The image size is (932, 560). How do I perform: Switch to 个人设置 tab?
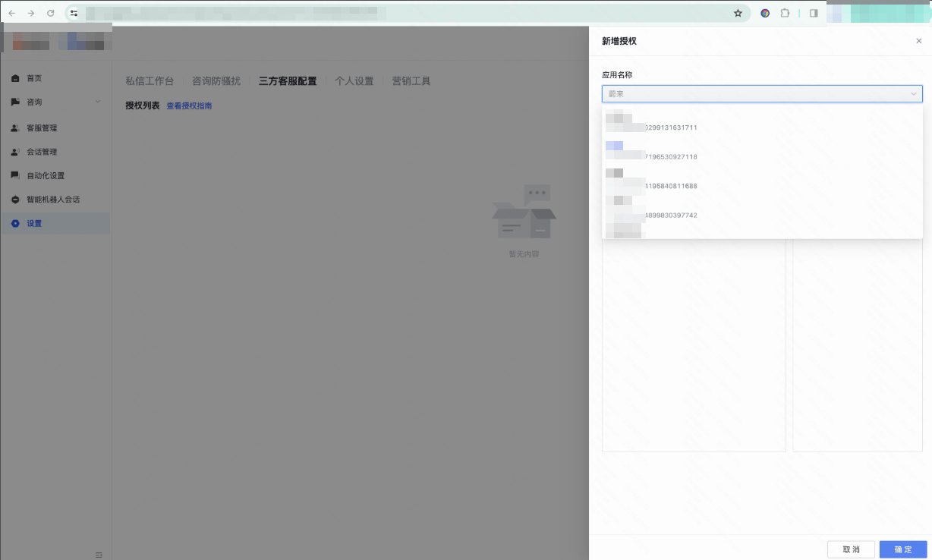tap(354, 81)
